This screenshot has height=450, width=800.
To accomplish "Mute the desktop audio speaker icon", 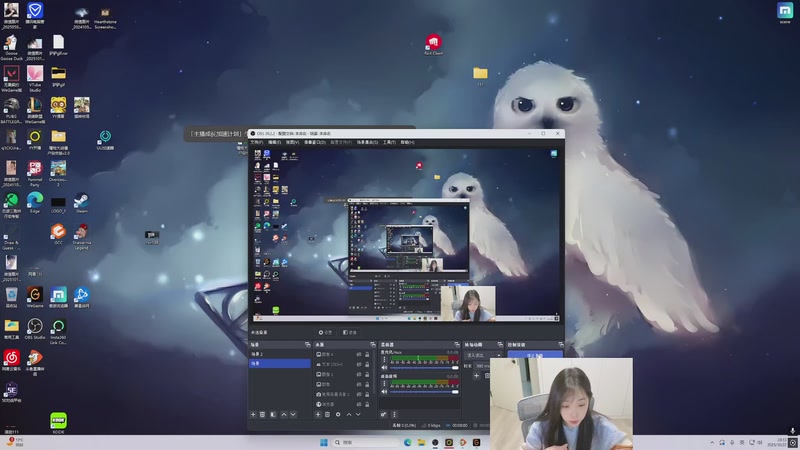I will coord(385,391).
